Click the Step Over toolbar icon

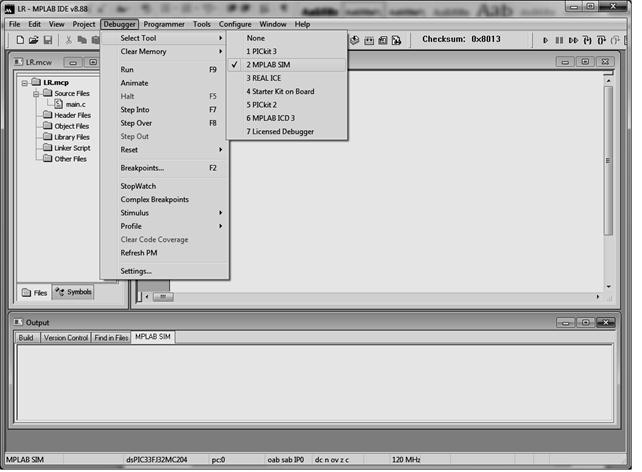point(601,41)
